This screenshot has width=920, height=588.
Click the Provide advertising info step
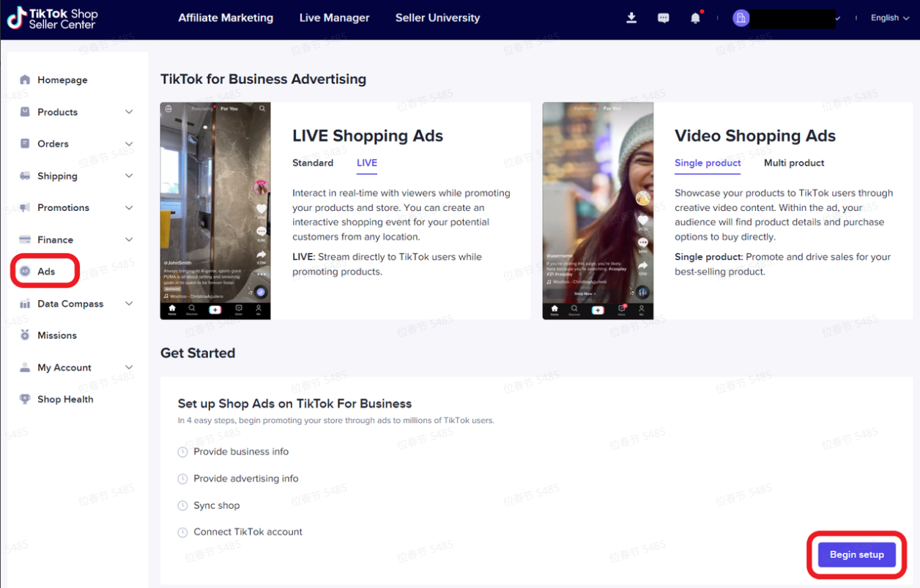(x=246, y=479)
